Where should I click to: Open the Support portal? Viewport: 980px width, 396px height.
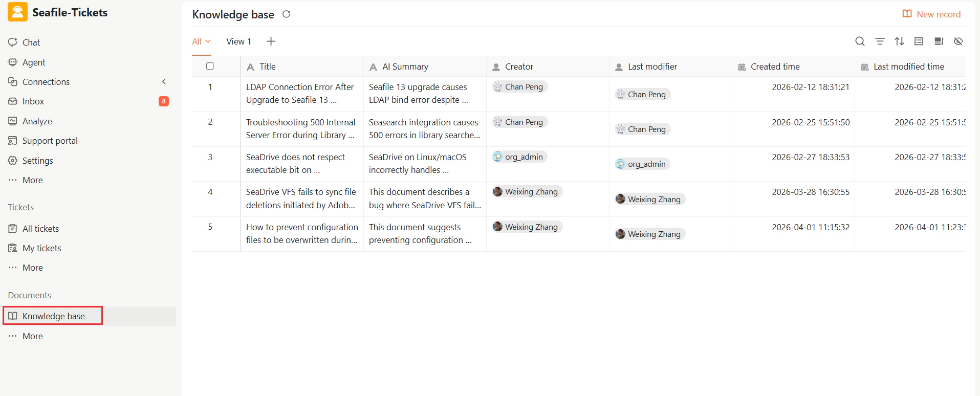click(x=43, y=141)
